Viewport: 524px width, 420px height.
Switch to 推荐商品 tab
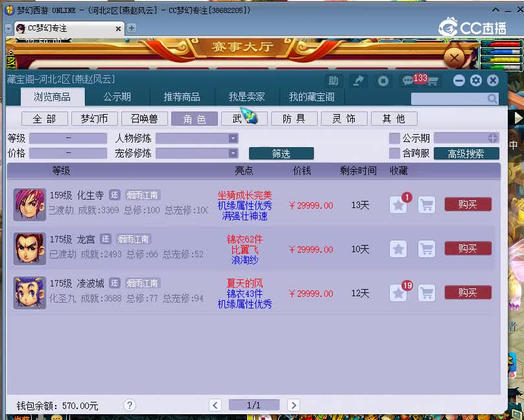click(x=182, y=97)
